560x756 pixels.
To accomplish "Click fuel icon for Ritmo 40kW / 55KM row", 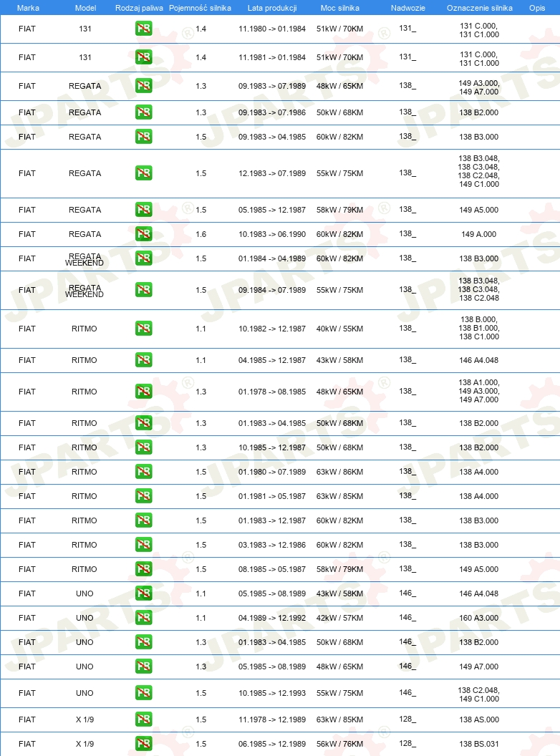I will 144,329.
